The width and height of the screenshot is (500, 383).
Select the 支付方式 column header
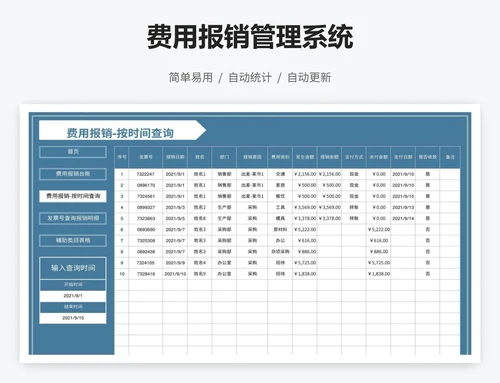(x=354, y=157)
